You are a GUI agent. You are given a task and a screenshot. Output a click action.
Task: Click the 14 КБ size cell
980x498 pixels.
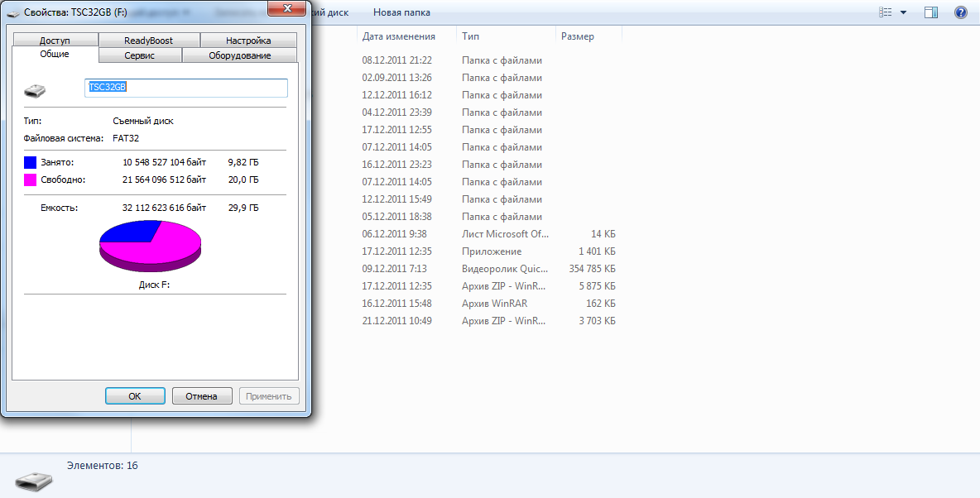pos(603,234)
